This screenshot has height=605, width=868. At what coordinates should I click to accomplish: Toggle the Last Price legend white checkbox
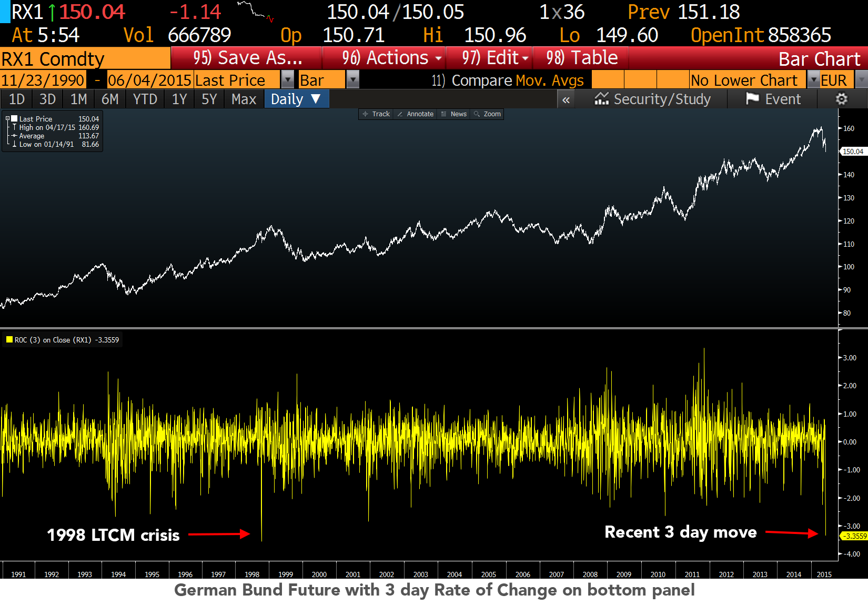pyautogui.click(x=15, y=119)
